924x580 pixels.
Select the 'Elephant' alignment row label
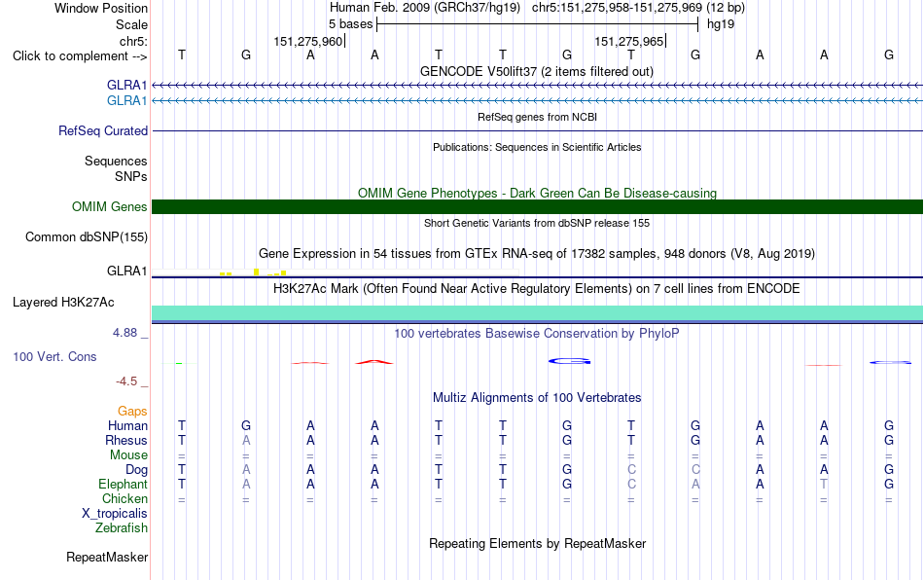(x=124, y=484)
